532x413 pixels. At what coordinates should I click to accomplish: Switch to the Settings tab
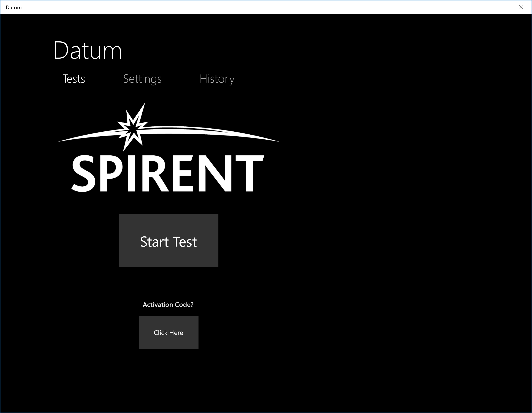pyautogui.click(x=142, y=79)
